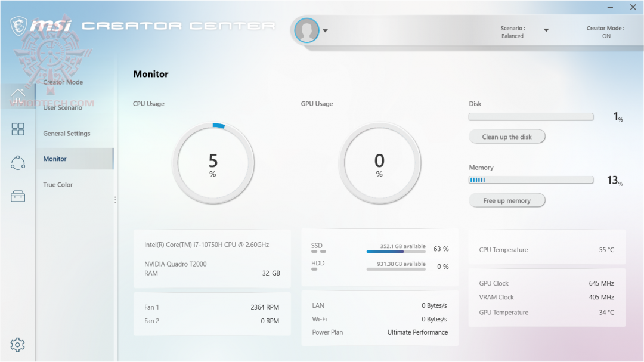
Task: Click the 352.1 GB available text
Action: [x=402, y=246]
